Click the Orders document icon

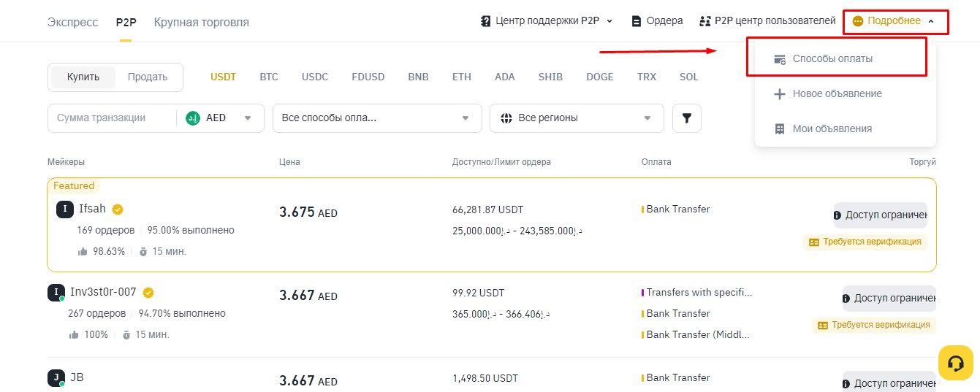click(x=637, y=21)
